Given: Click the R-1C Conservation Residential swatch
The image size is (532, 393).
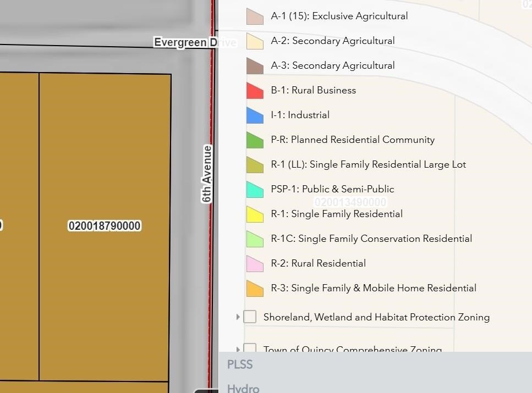Looking at the screenshot, I should click(255, 239).
